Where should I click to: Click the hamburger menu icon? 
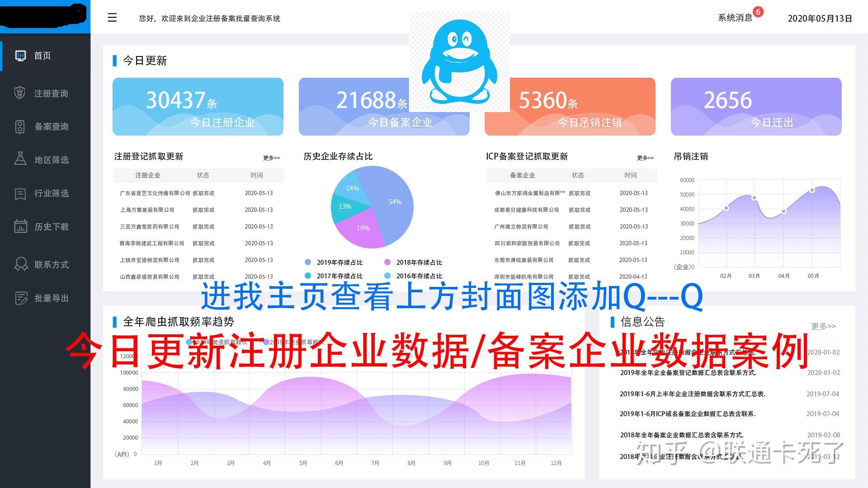coord(112,18)
